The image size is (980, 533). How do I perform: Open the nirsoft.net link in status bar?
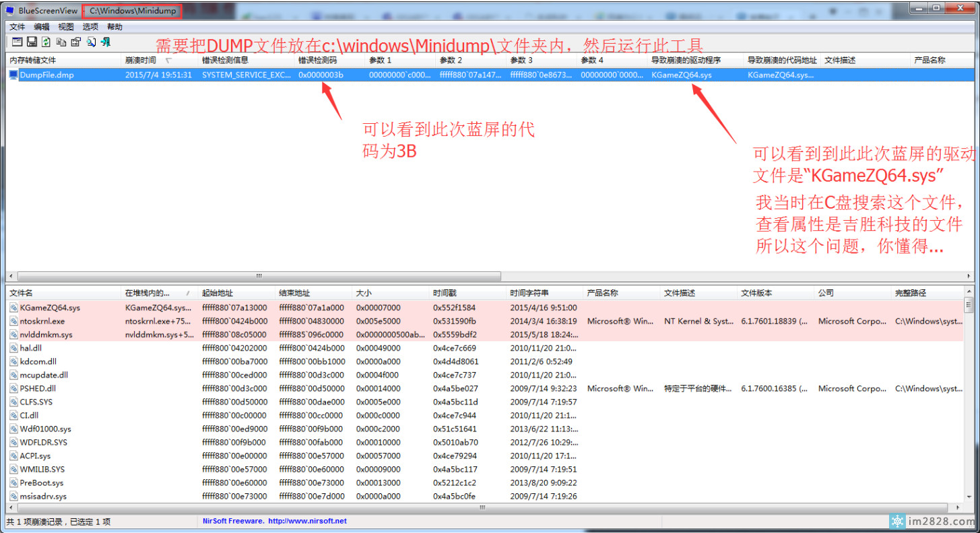[x=307, y=521]
